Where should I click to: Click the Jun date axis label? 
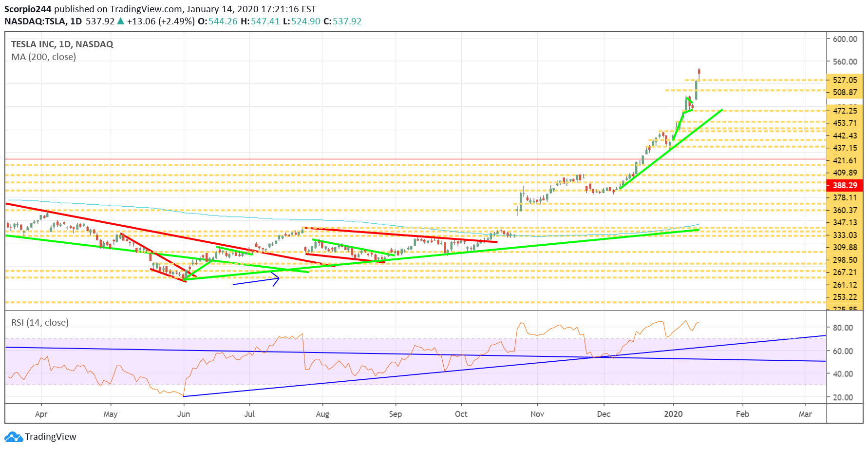pyautogui.click(x=184, y=414)
